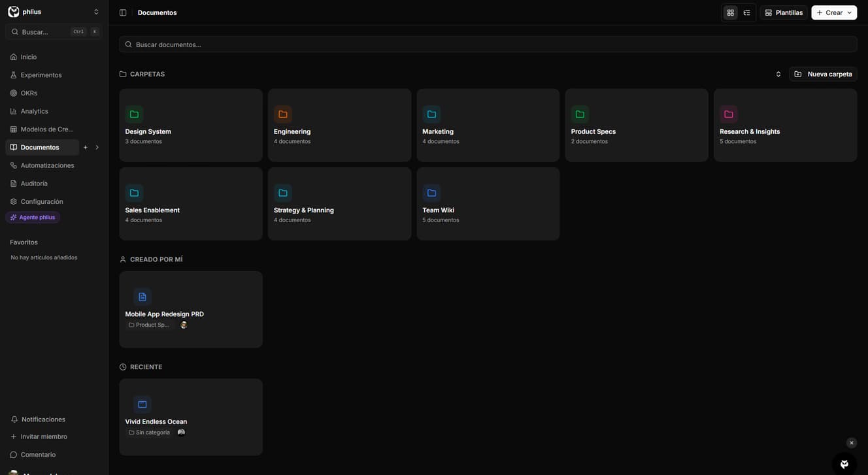Click the Buscar documentos search field

tap(488, 44)
